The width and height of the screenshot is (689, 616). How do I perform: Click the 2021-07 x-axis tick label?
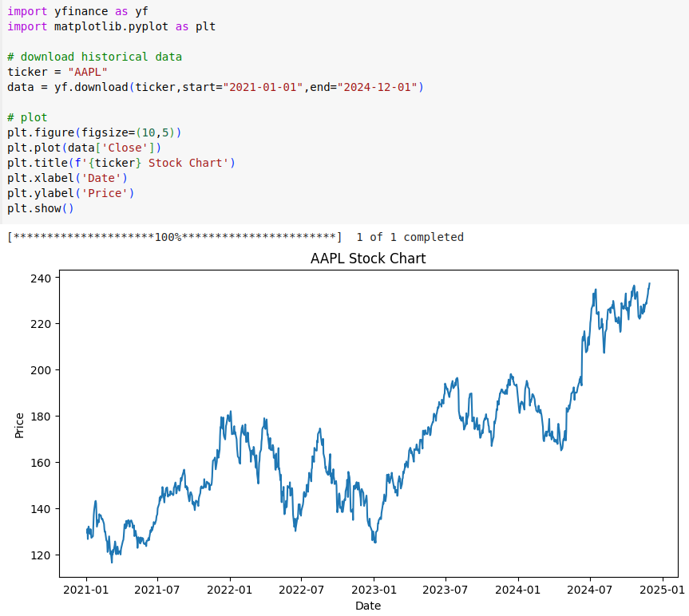tap(157, 590)
